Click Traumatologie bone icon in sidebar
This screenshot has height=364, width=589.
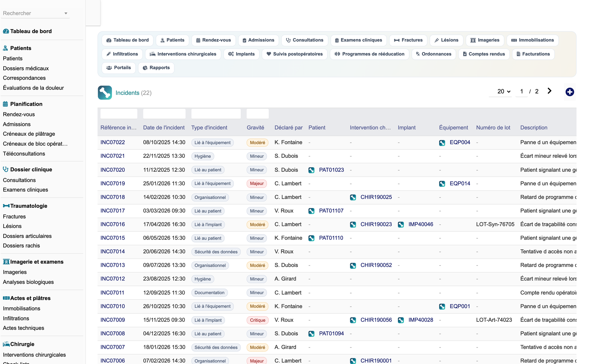[x=6, y=206]
